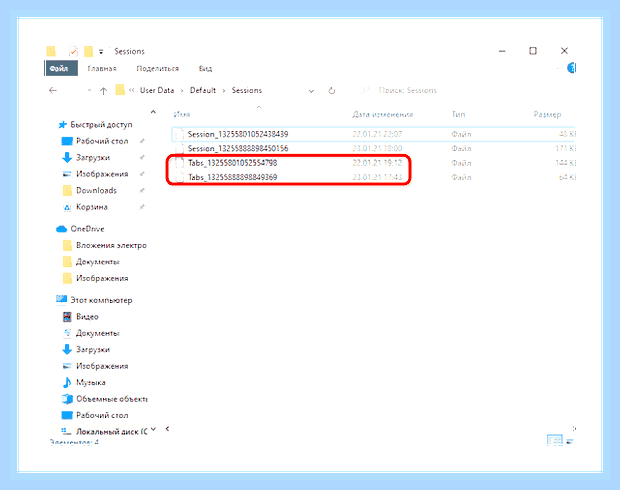The width and height of the screenshot is (620, 490).
Task: Sort by Имя column header
Action: [x=182, y=114]
